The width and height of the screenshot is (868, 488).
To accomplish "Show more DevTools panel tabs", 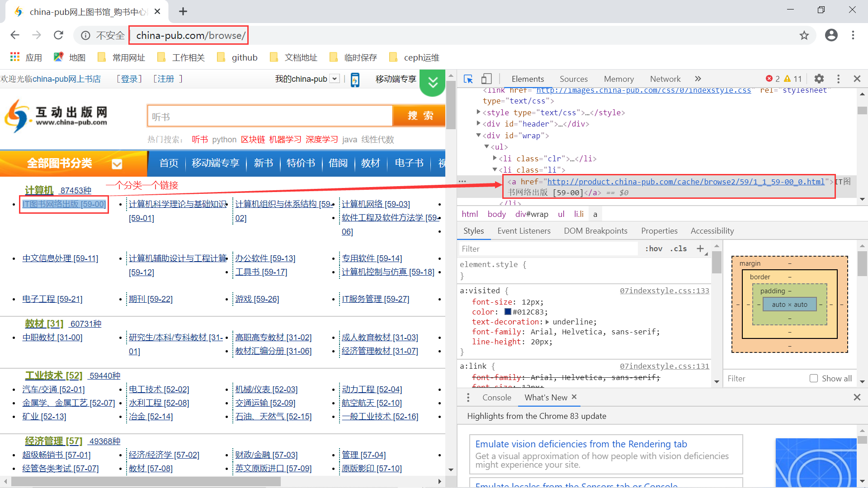I will (x=698, y=79).
